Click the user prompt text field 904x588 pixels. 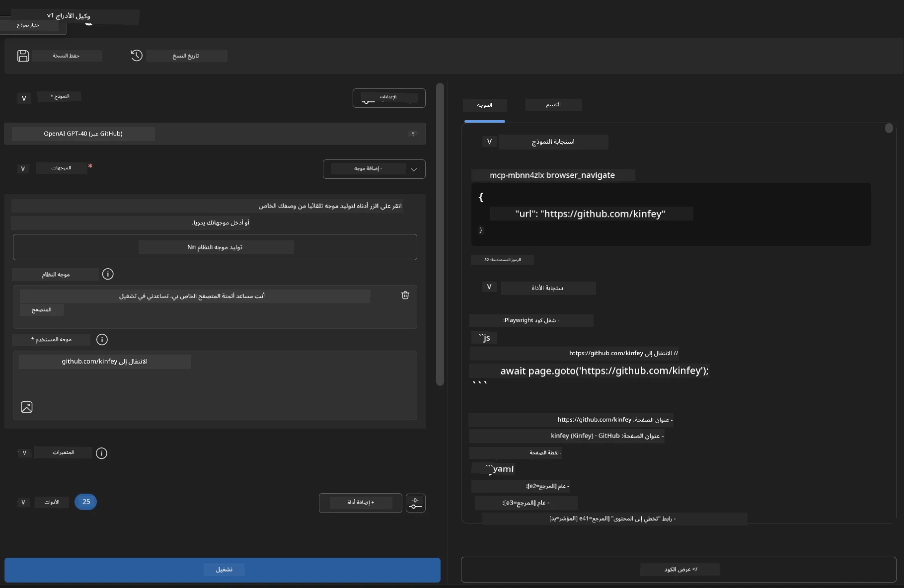coord(215,385)
